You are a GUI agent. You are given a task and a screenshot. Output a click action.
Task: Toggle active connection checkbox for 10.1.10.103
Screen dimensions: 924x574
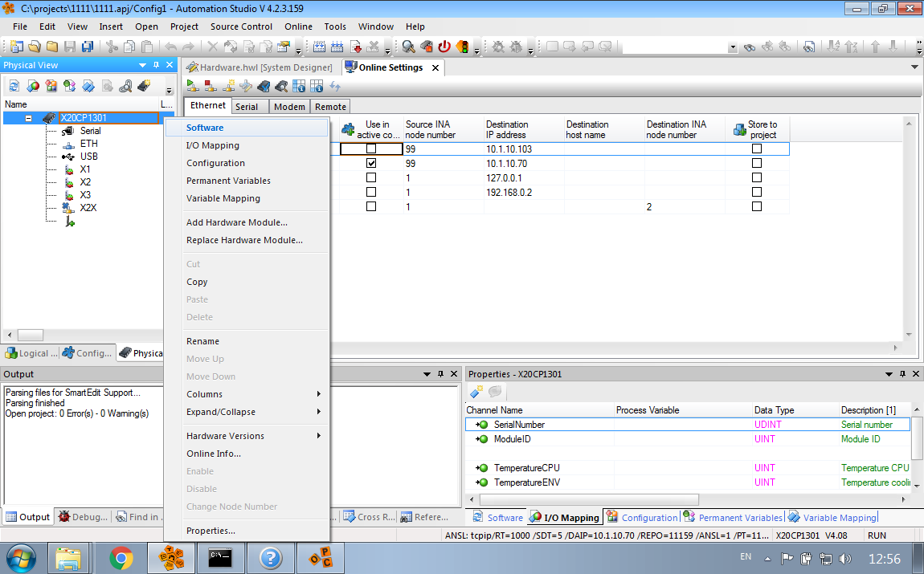click(371, 149)
